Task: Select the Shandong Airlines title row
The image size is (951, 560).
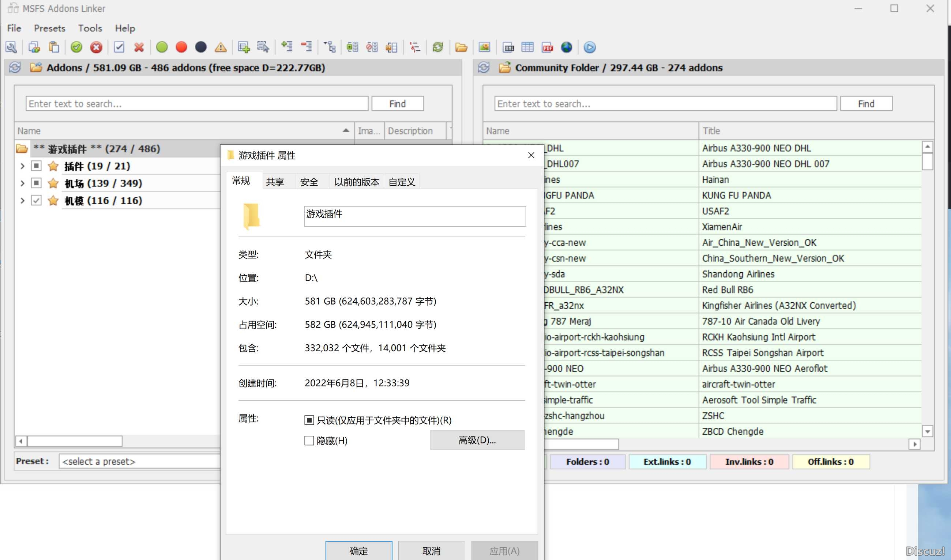Action: (x=738, y=274)
